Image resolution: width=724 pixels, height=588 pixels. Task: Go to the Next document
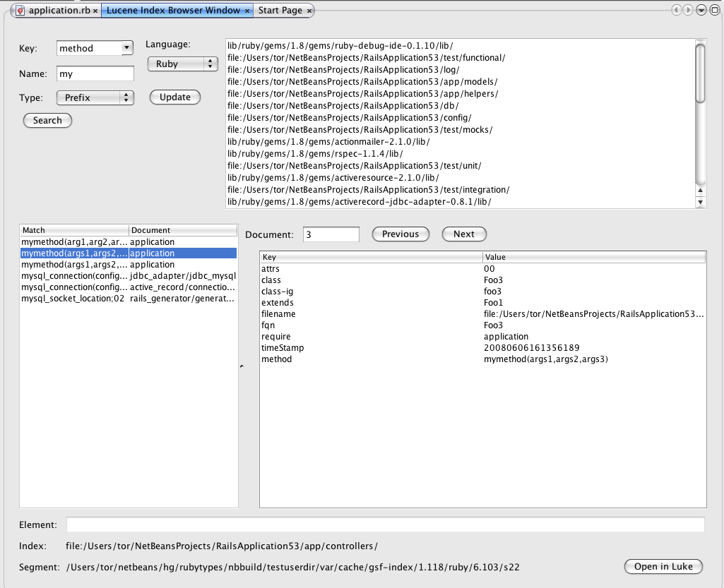[x=464, y=234]
